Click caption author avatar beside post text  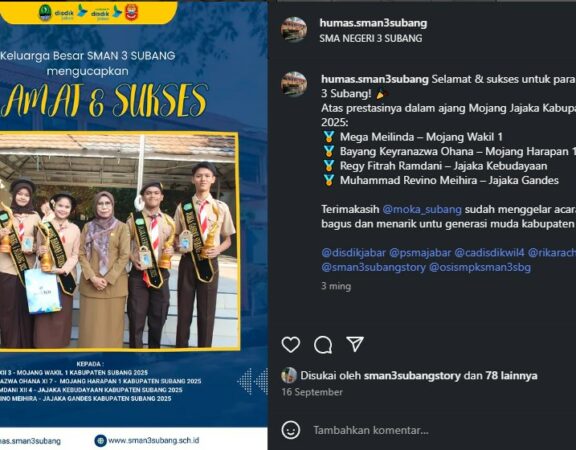tap(294, 84)
